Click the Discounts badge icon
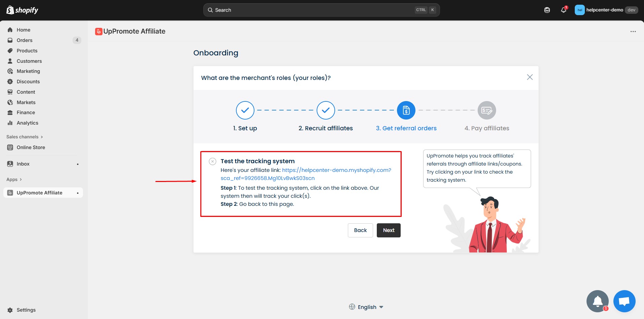Screen dimensions: 644x319 pos(10,82)
